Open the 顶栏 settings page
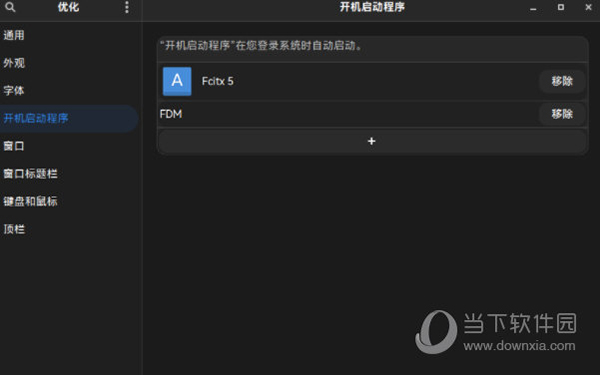The image size is (600, 375). pos(69,229)
